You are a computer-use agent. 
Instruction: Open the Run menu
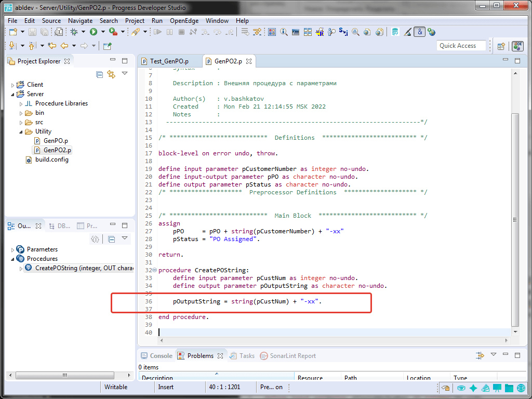tap(157, 21)
